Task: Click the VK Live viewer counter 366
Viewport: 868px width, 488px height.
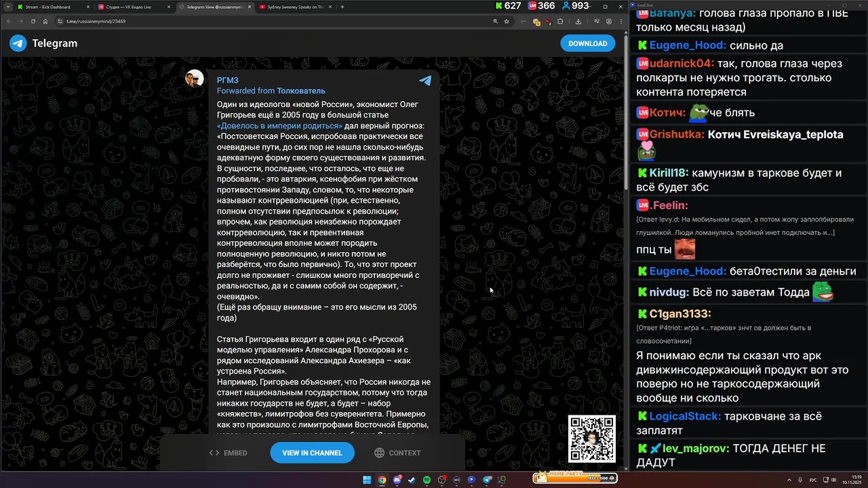Action: pyautogui.click(x=541, y=6)
